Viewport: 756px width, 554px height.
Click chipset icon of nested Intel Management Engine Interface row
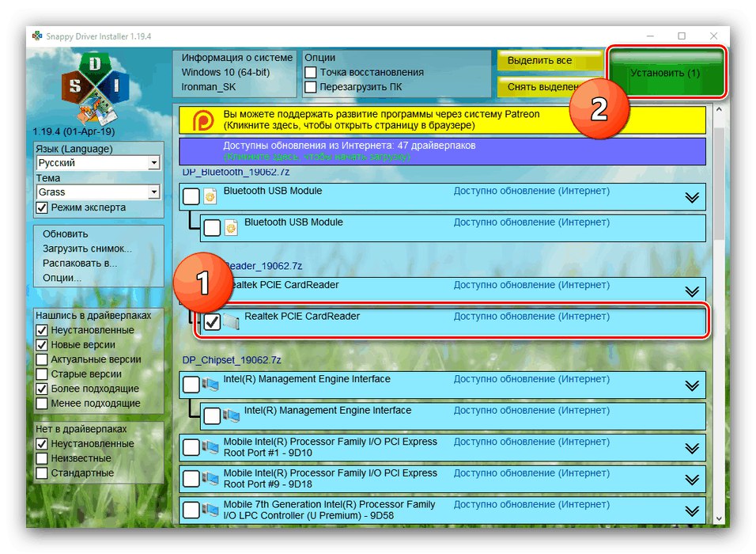click(x=231, y=416)
